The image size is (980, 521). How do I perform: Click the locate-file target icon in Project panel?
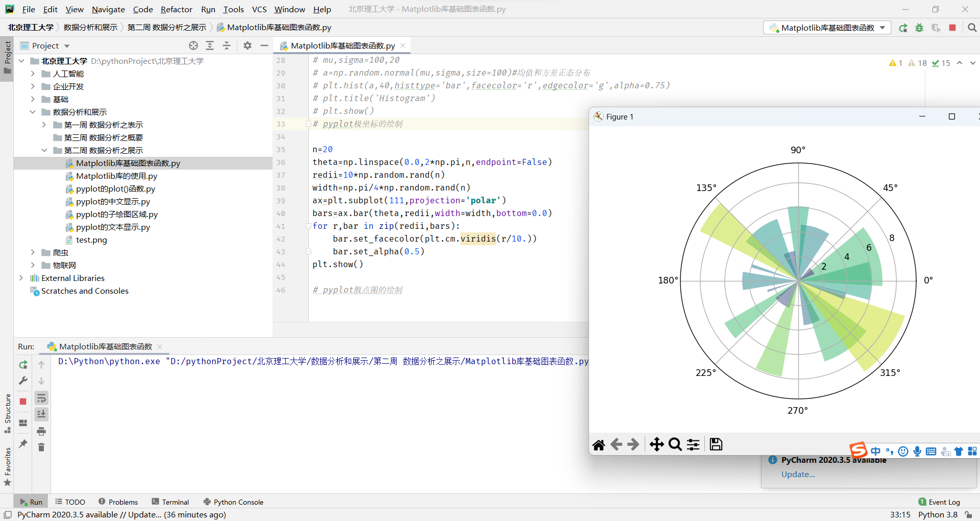(193, 45)
